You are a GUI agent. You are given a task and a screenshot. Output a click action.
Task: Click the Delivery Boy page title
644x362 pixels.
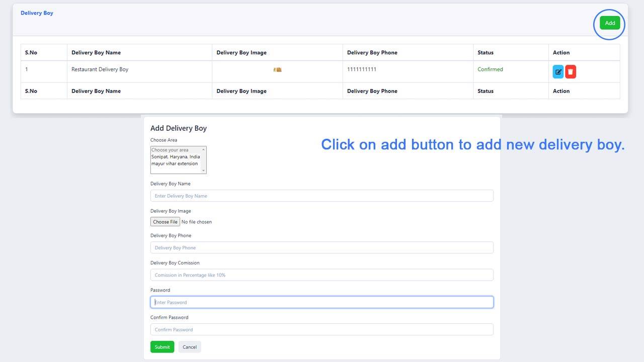tap(37, 13)
